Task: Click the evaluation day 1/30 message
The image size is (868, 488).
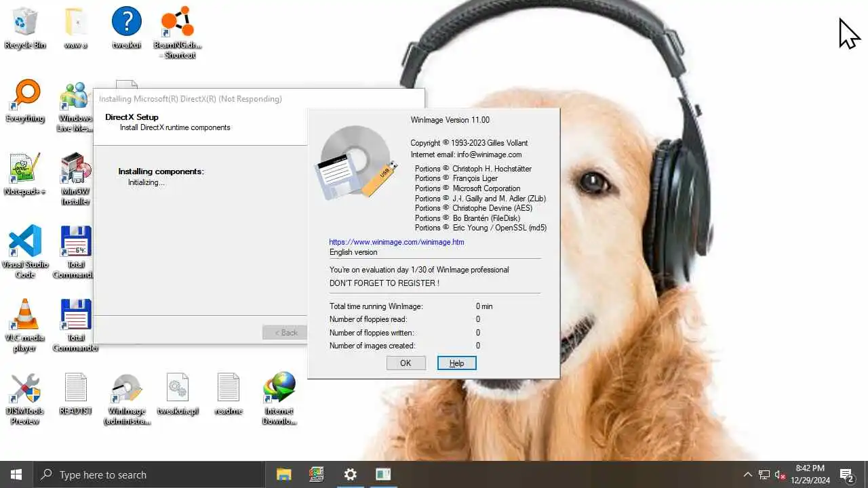Action: click(x=419, y=270)
